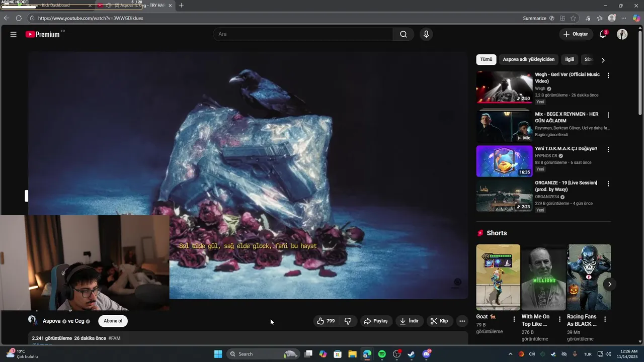Open Wegh channel name under video
Image resolution: width=644 pixels, height=362 pixels.
click(540, 88)
